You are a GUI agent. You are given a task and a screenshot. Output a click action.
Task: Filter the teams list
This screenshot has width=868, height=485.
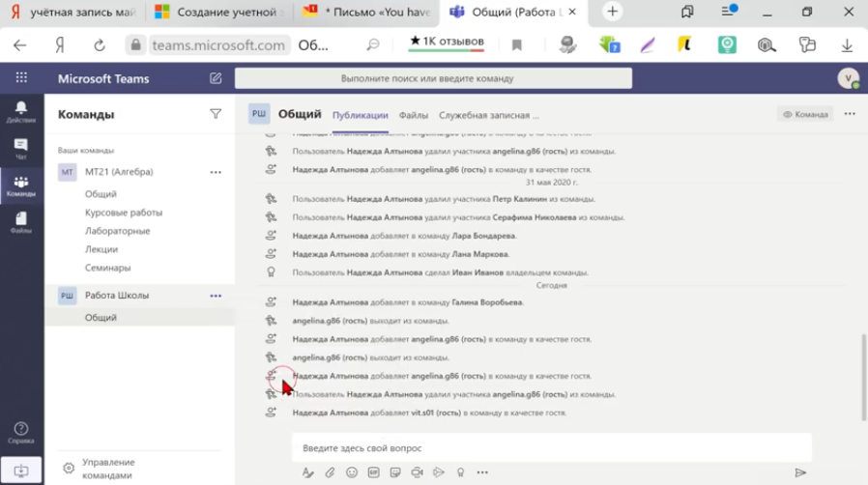tap(216, 114)
